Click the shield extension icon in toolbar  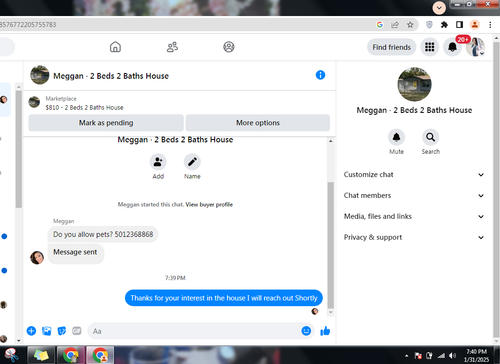[x=429, y=25]
